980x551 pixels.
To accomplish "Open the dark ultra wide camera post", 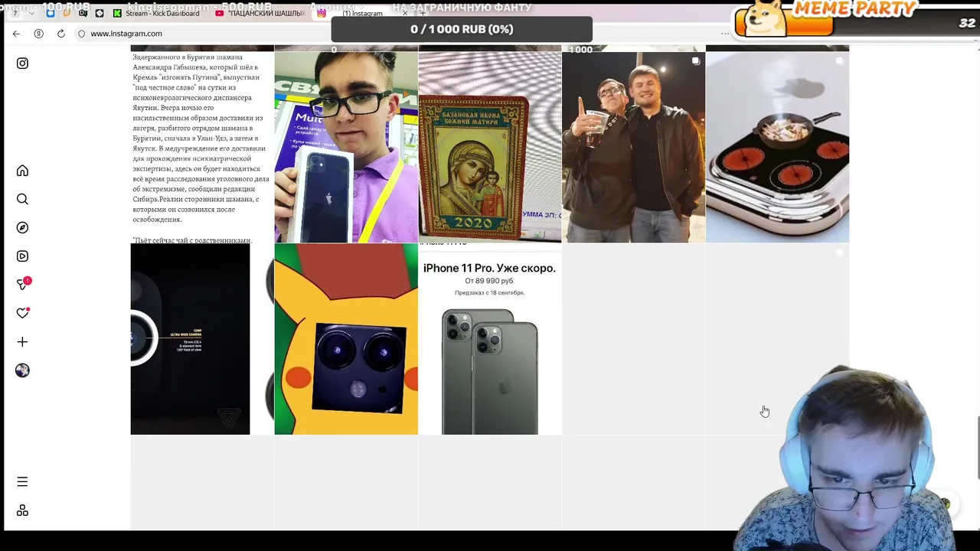I will pos(202,339).
